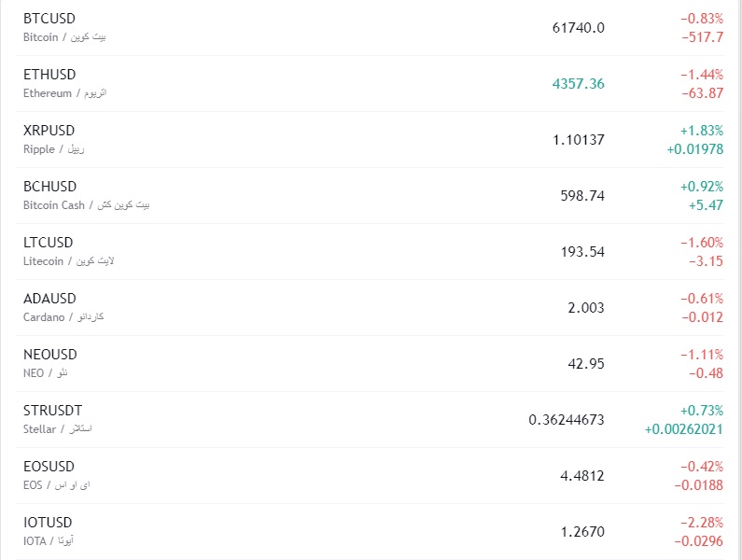Open the STRUSDT Stellar ticker
742x560 pixels.
[52, 411]
